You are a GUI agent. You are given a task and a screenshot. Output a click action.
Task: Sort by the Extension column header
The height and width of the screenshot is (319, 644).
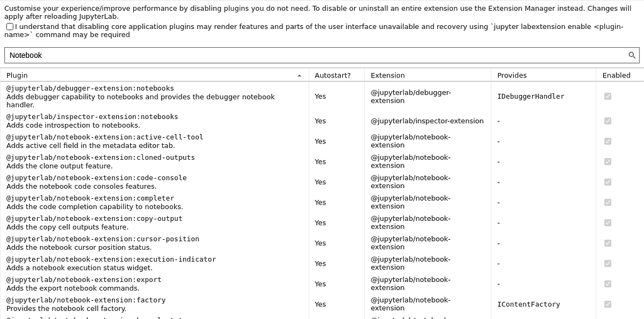[387, 76]
